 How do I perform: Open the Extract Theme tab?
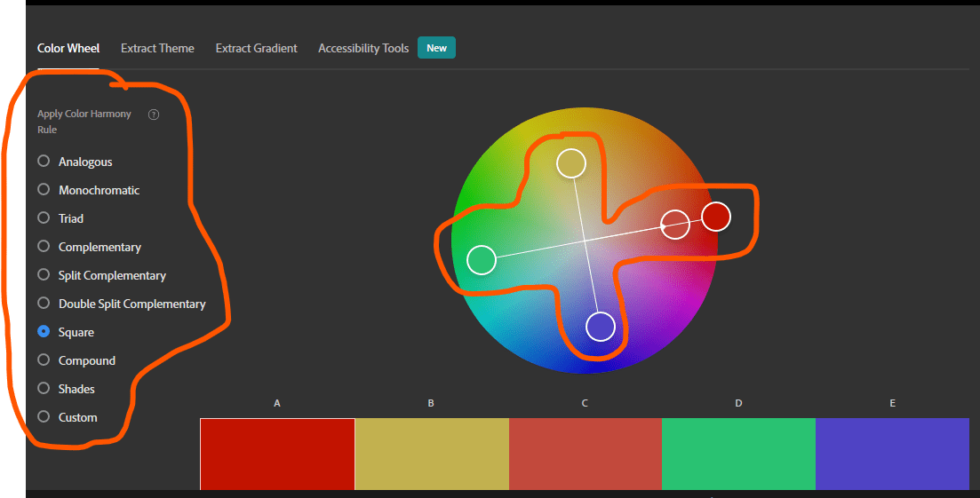pyautogui.click(x=157, y=48)
